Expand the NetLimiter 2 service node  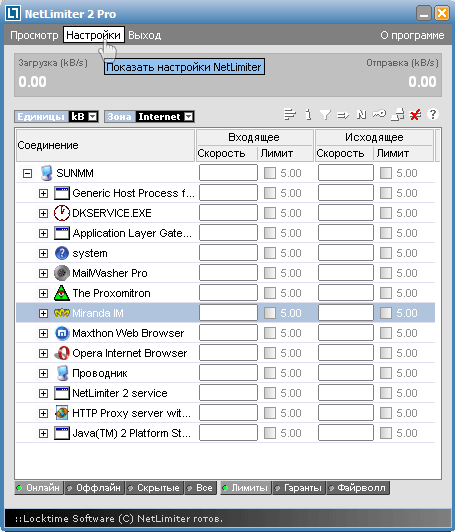click(x=43, y=393)
